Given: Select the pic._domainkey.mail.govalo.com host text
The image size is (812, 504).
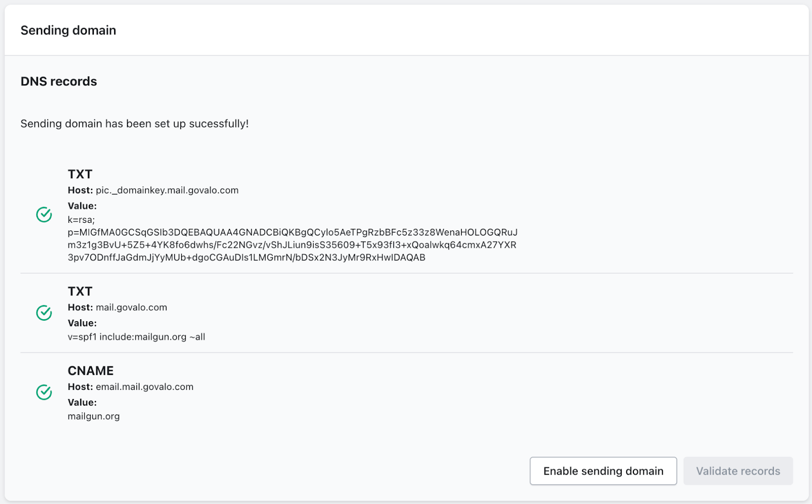Looking at the screenshot, I should (x=167, y=190).
